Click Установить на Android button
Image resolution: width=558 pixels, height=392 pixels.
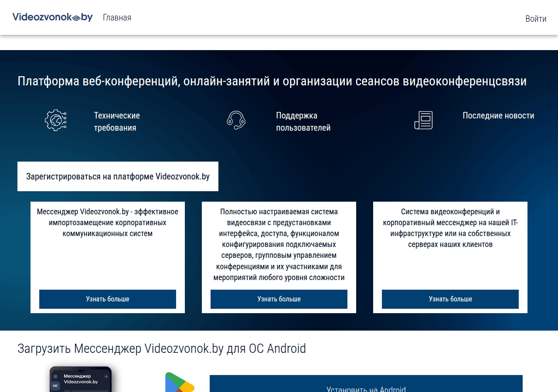tap(366, 384)
